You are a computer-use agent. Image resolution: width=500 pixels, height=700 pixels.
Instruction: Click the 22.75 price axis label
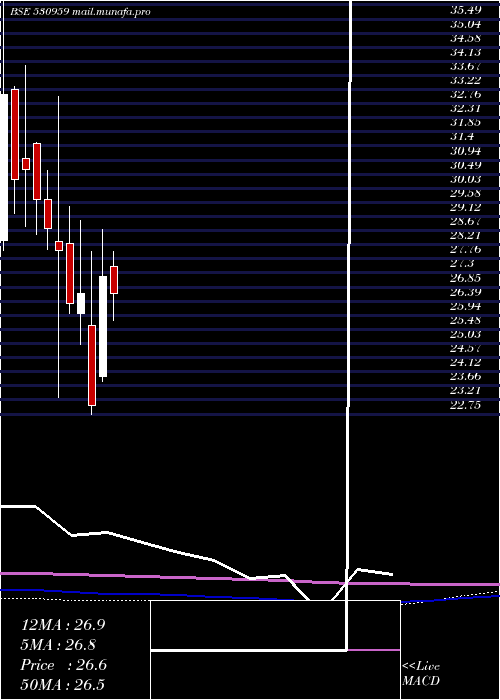click(465, 405)
